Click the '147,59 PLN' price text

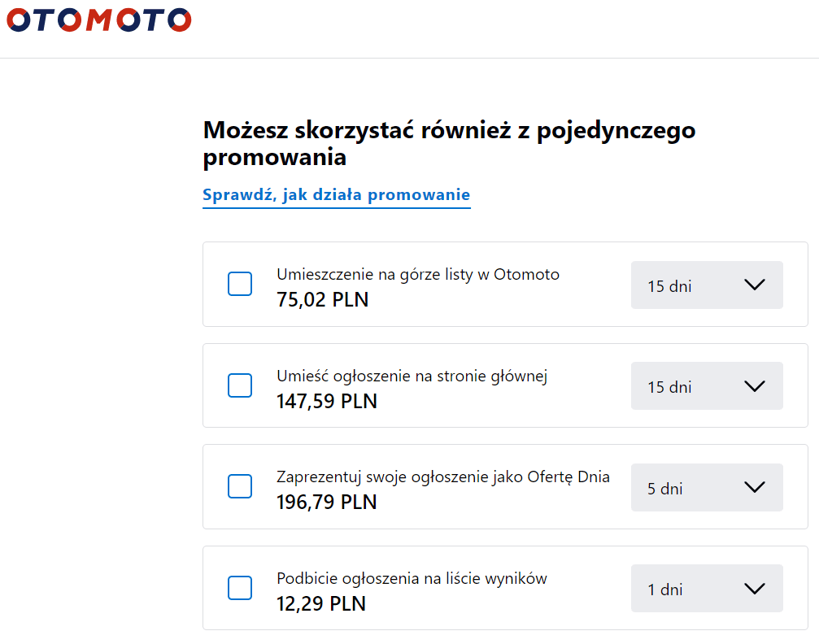coord(326,401)
